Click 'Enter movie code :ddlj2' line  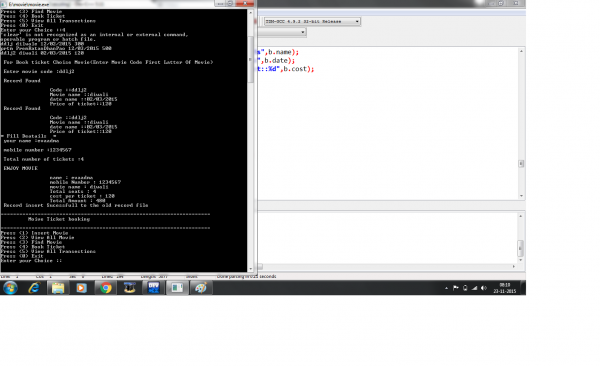pyautogui.click(x=39, y=72)
